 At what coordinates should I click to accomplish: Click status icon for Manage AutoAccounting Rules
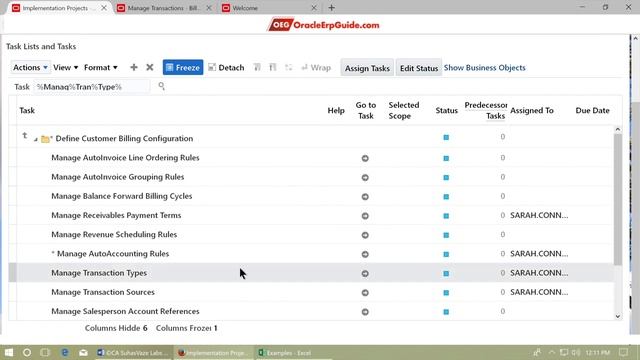pyautogui.click(x=446, y=254)
